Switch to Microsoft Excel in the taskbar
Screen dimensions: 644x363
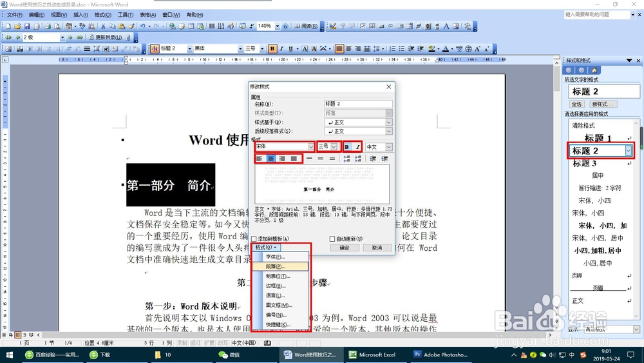372,355
